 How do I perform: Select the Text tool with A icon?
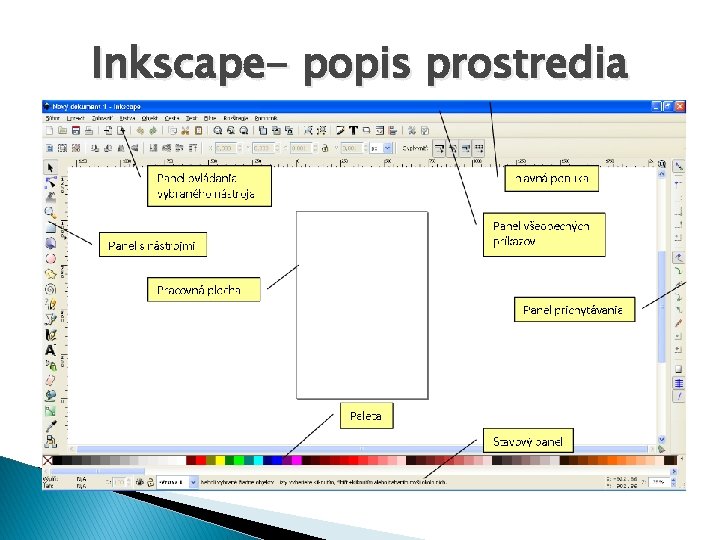[x=51, y=350]
